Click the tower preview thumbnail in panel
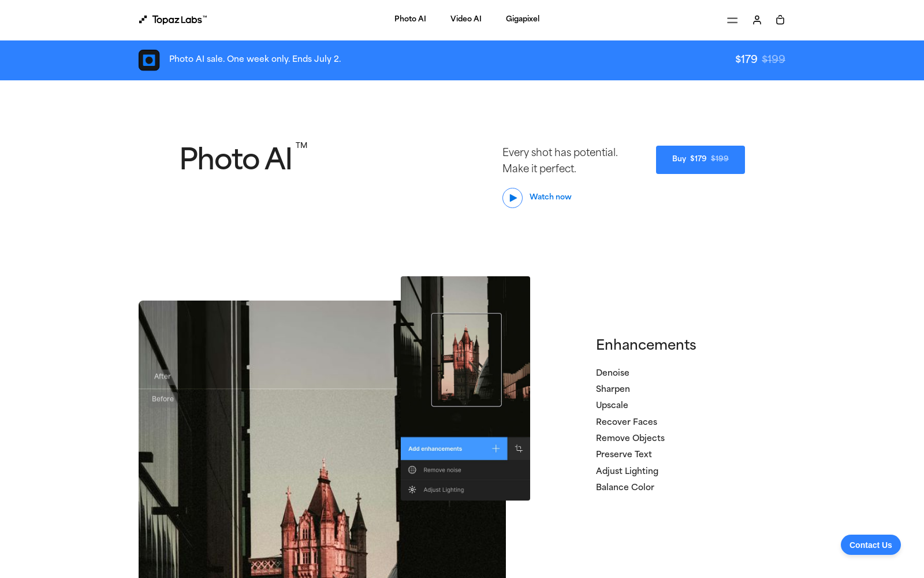The width and height of the screenshot is (924, 578). click(467, 360)
